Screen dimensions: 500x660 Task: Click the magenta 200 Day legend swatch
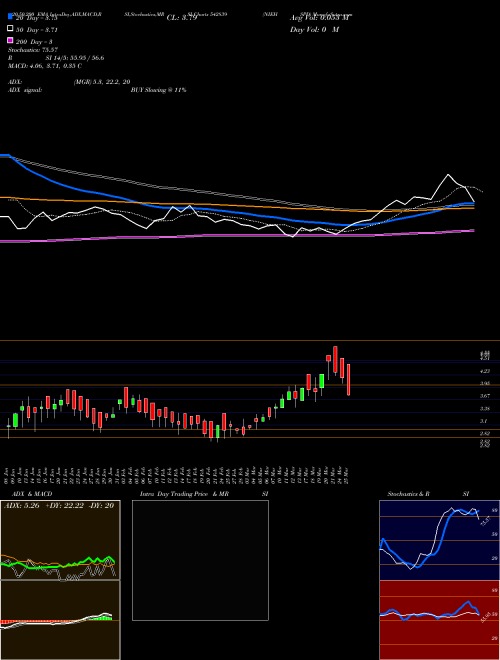[10, 40]
